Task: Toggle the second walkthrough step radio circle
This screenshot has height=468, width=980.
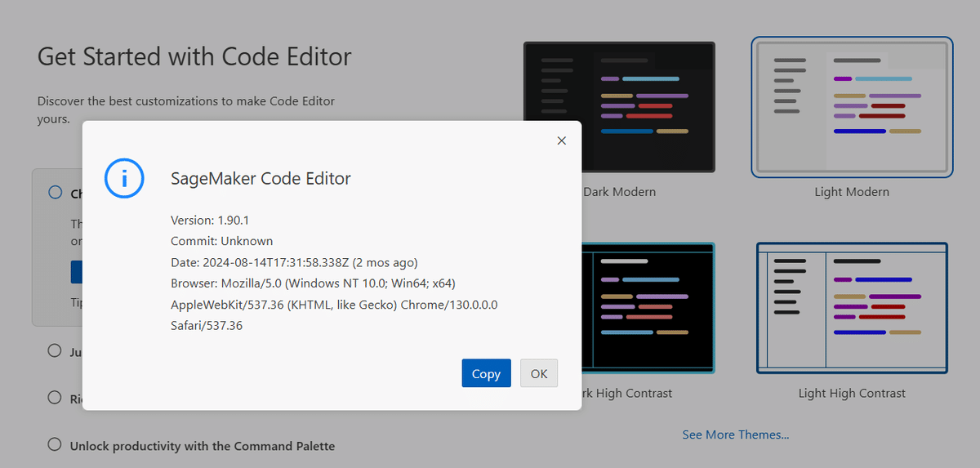Action: point(55,350)
